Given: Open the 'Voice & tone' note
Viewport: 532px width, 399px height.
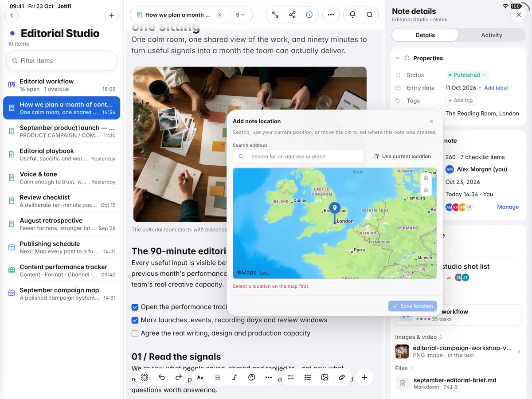Looking at the screenshot, I should [x=62, y=178].
